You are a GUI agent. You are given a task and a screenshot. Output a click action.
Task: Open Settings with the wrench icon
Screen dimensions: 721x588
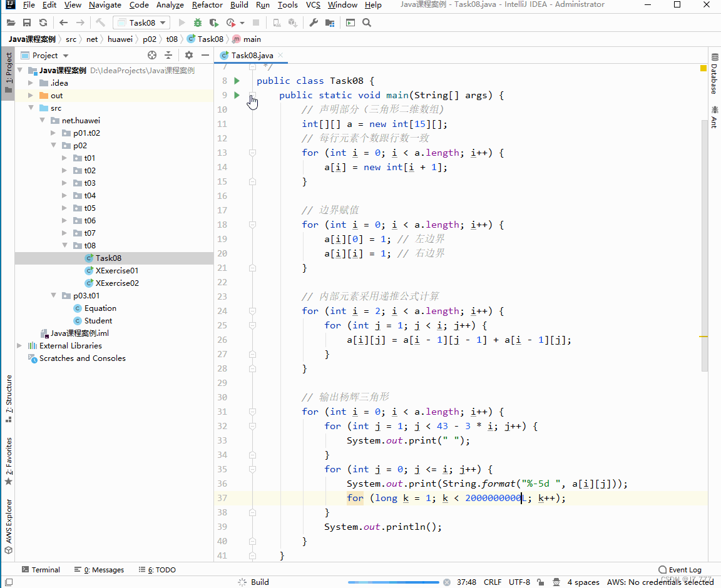[314, 23]
